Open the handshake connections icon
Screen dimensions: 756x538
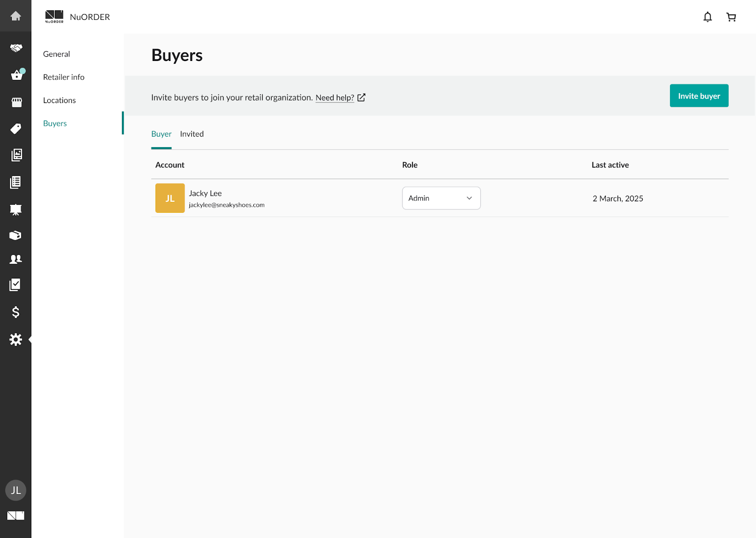click(x=16, y=48)
